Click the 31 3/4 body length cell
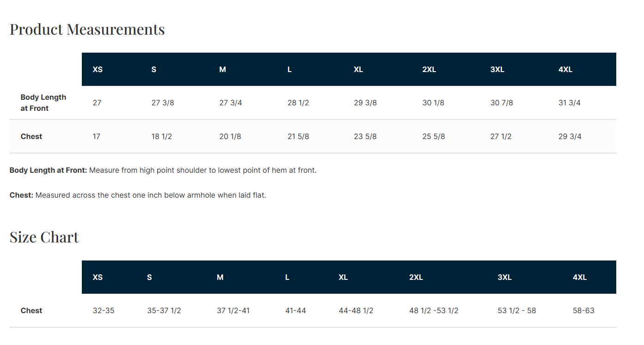The width and height of the screenshot is (644, 345). click(570, 103)
